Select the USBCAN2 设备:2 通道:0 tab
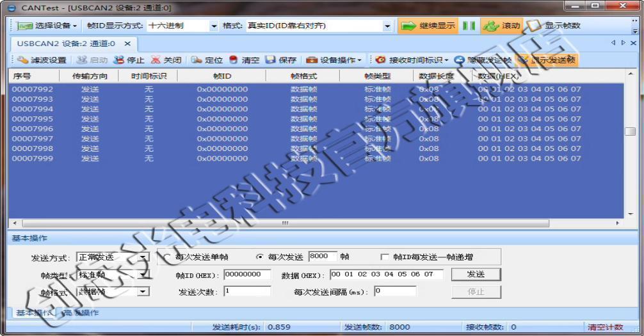This screenshot has height=336, width=644. 67,44
